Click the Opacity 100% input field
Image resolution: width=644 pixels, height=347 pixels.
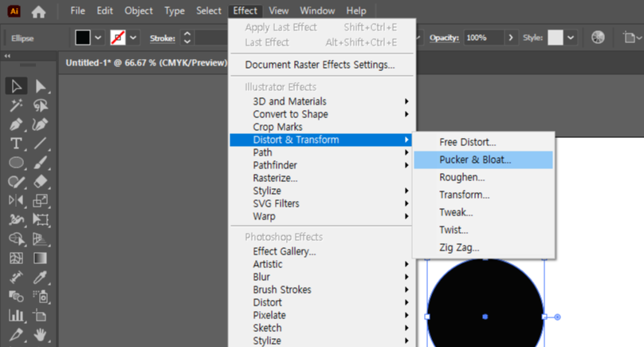484,37
